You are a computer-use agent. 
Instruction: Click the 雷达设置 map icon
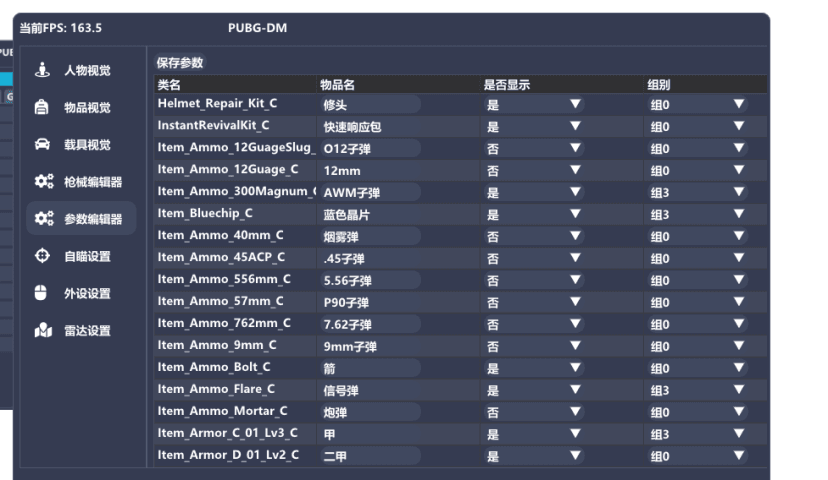pyautogui.click(x=43, y=330)
